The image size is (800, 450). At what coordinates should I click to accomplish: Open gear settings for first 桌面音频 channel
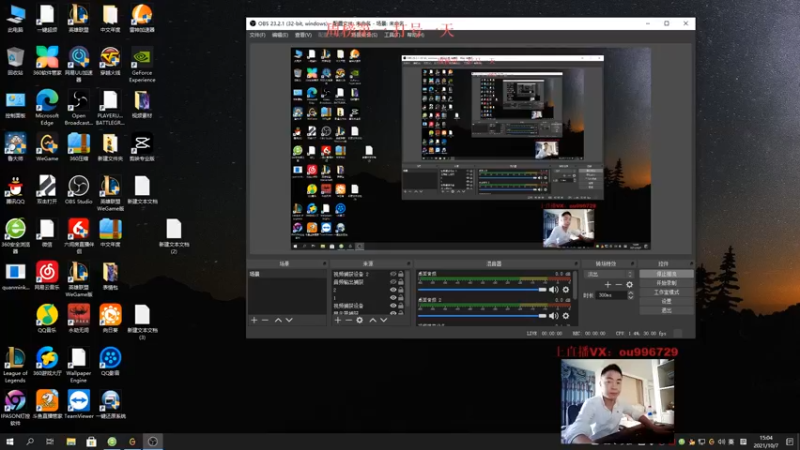tap(566, 290)
